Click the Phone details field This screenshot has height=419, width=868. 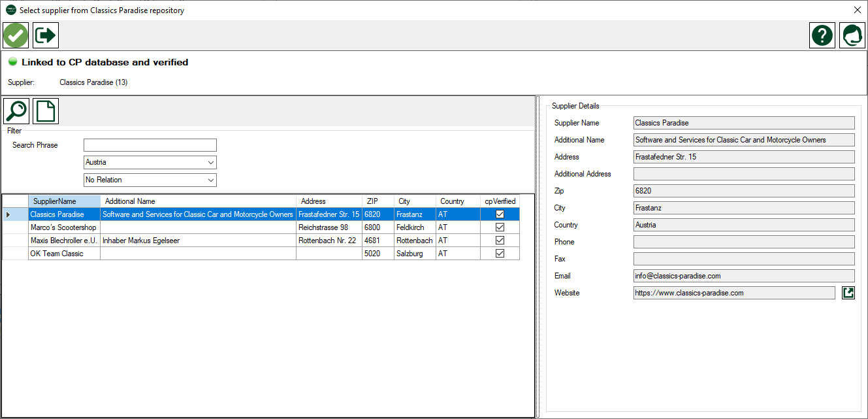(744, 242)
